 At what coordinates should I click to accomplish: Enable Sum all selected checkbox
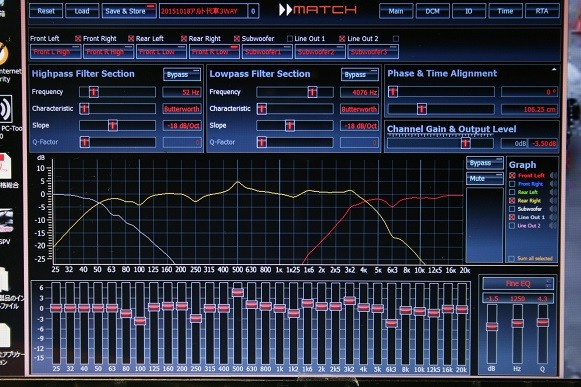click(x=512, y=258)
